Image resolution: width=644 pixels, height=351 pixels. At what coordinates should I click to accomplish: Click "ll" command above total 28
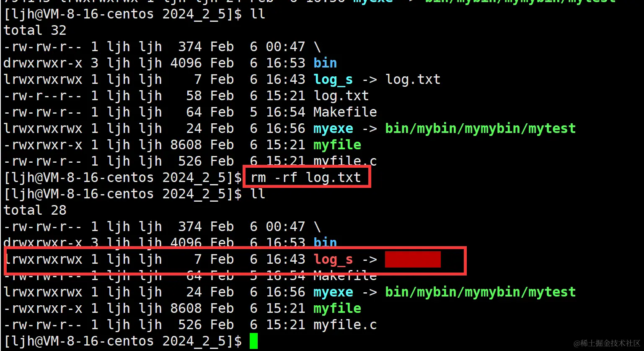(x=258, y=194)
